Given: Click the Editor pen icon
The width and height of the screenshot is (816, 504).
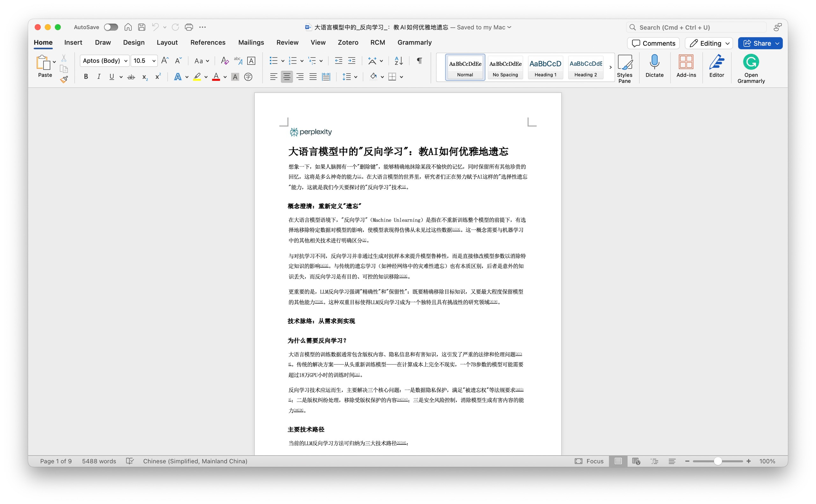Looking at the screenshot, I should point(716,66).
